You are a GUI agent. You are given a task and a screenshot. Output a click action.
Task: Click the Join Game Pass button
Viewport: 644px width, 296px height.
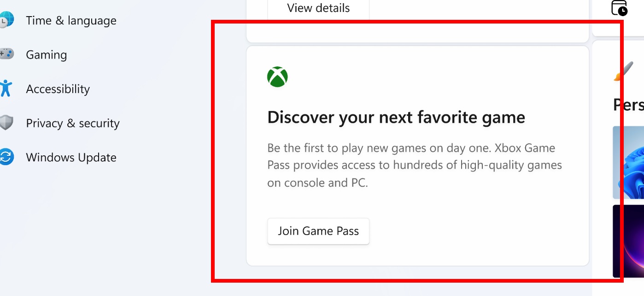(x=318, y=231)
